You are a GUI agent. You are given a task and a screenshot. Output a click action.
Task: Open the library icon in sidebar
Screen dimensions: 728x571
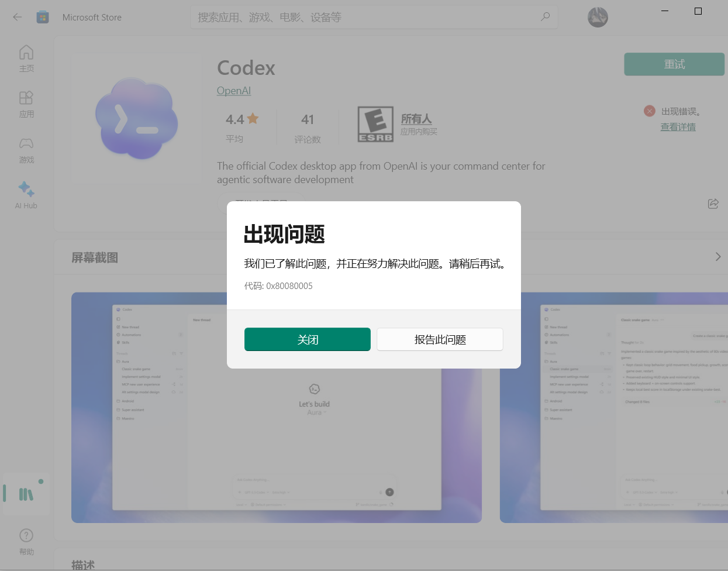(26, 494)
